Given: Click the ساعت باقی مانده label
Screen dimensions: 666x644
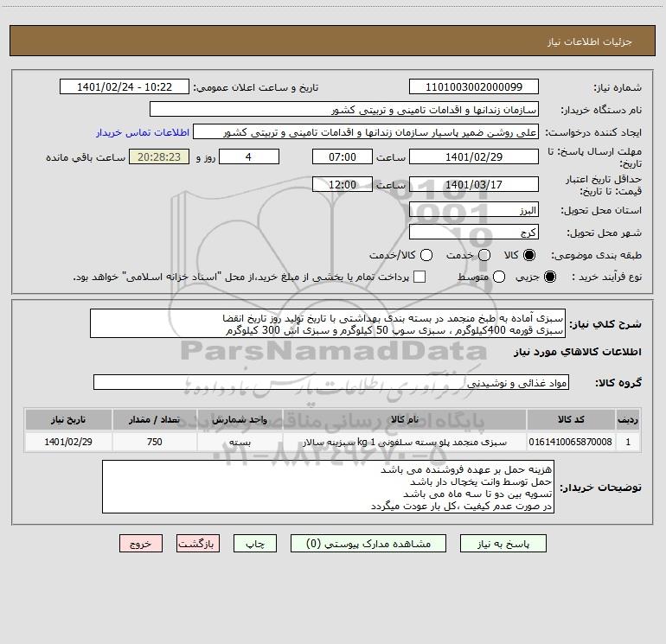Looking at the screenshot, I should coord(86,157).
